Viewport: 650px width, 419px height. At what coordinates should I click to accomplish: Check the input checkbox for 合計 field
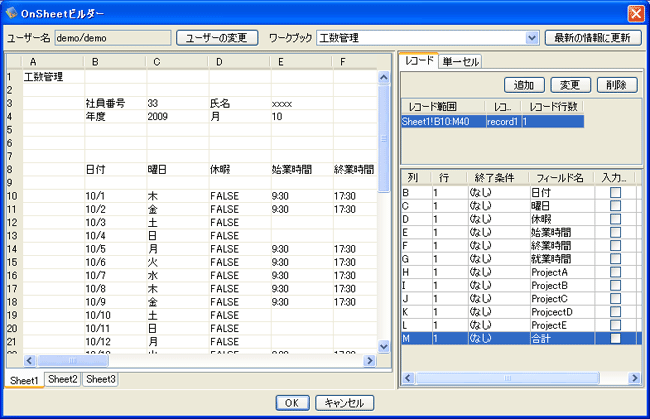tap(615, 339)
